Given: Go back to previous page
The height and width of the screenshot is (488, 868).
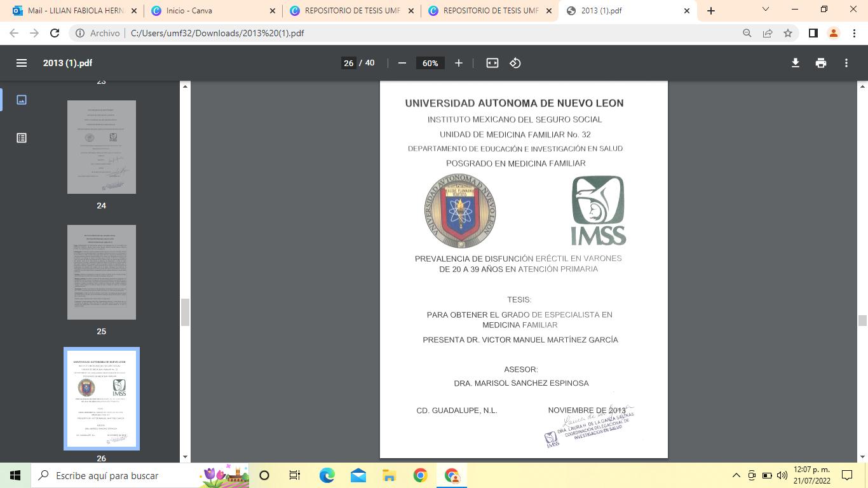Looking at the screenshot, I should click(14, 33).
